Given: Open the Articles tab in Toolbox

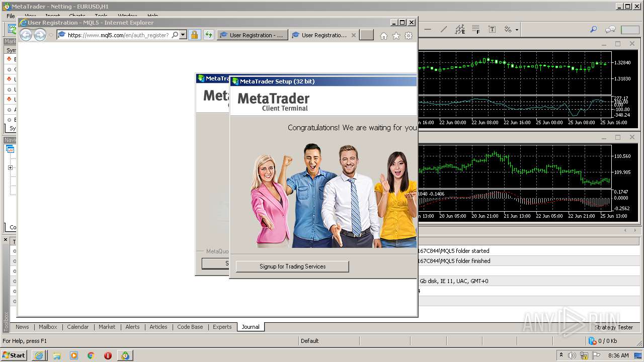Looking at the screenshot, I should click(158, 327).
